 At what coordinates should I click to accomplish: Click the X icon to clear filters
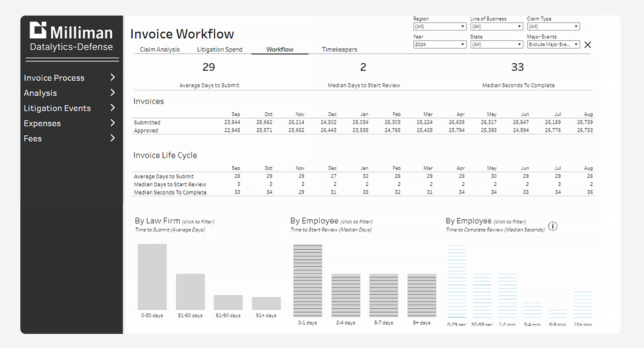(x=587, y=44)
